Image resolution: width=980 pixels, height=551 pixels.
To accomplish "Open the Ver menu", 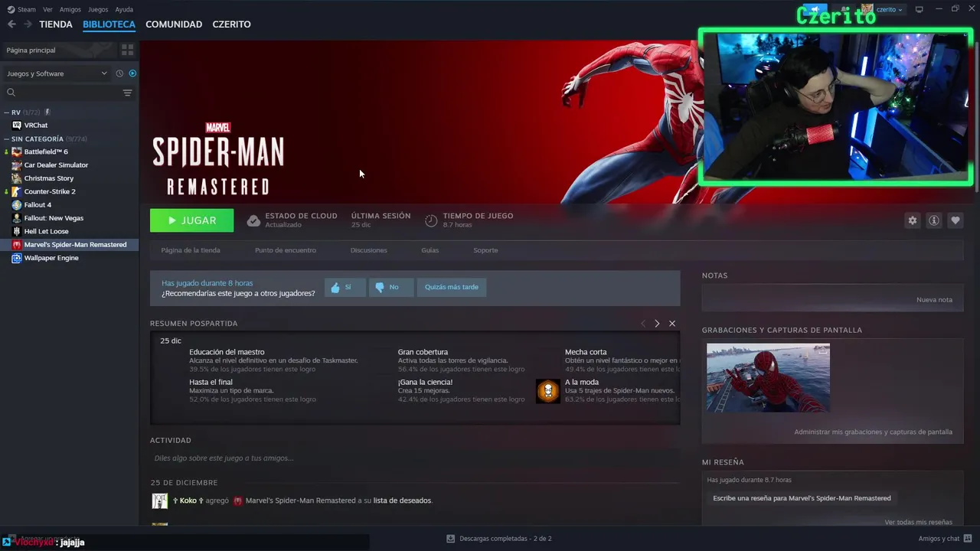I will [x=48, y=9].
